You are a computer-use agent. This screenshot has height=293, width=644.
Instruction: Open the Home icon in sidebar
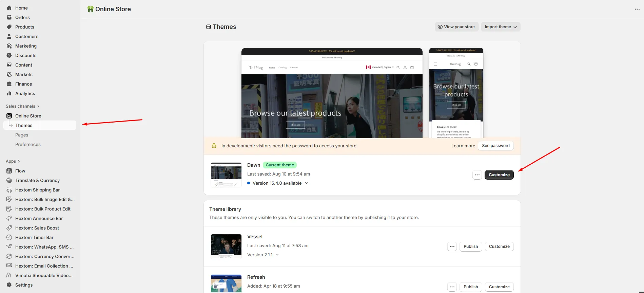9,8
